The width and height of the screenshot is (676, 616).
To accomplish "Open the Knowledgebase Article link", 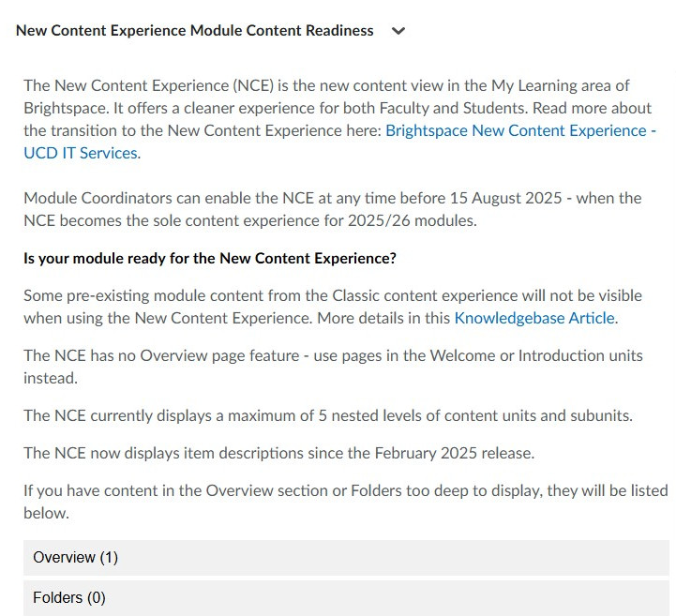I will tap(534, 318).
